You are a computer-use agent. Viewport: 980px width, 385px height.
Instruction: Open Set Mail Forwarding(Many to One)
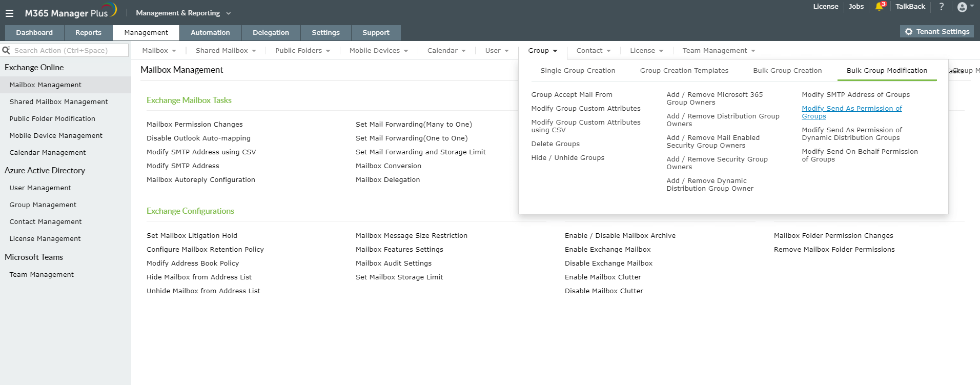coord(414,125)
